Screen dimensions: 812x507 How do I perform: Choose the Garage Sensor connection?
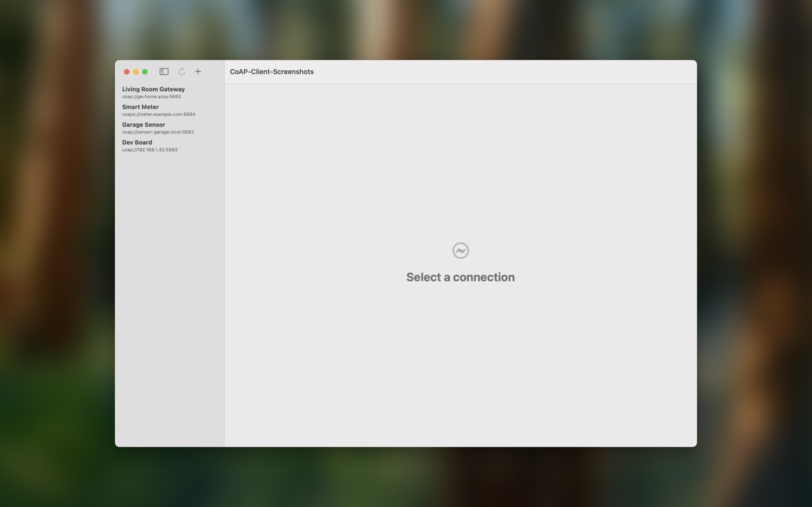(x=169, y=128)
